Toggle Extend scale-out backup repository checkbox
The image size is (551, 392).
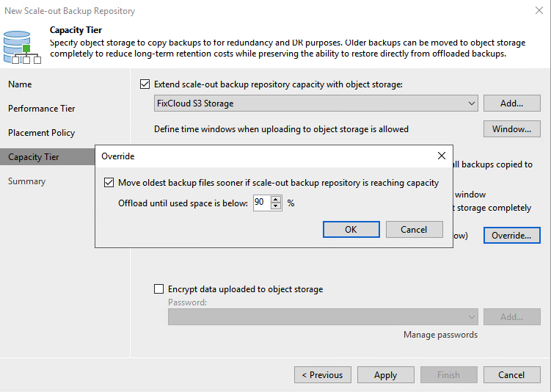click(x=145, y=84)
